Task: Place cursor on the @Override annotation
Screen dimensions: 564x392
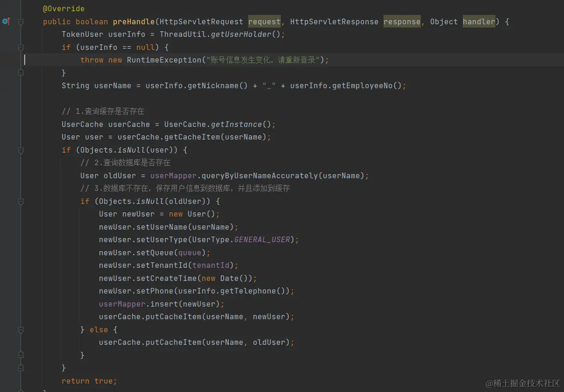Action: (x=63, y=9)
